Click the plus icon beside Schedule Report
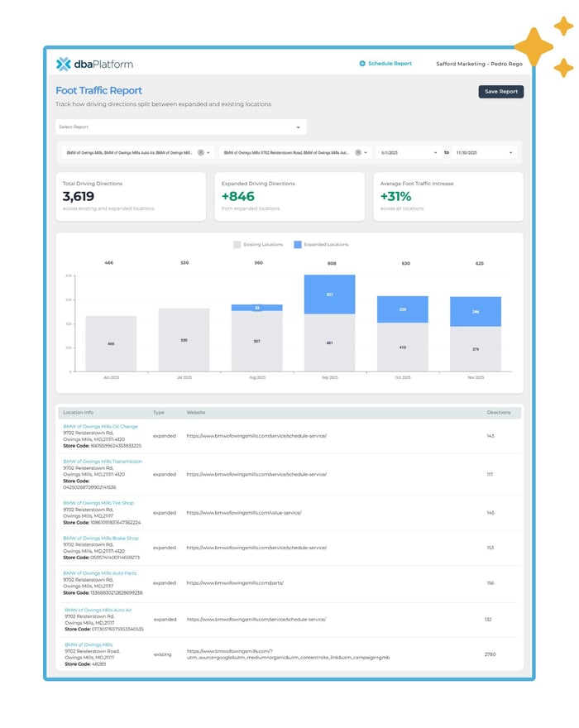579x728 pixels. click(362, 64)
